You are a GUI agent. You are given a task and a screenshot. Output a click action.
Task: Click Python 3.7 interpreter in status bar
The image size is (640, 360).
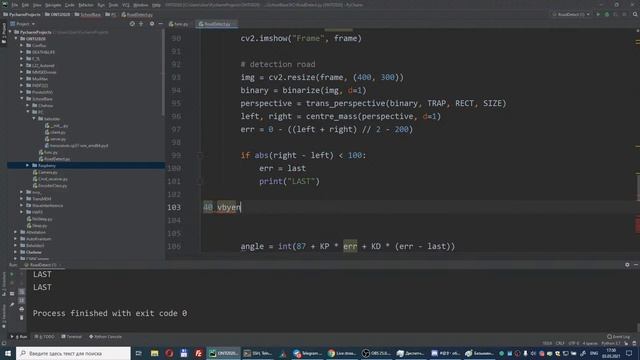coord(611,344)
